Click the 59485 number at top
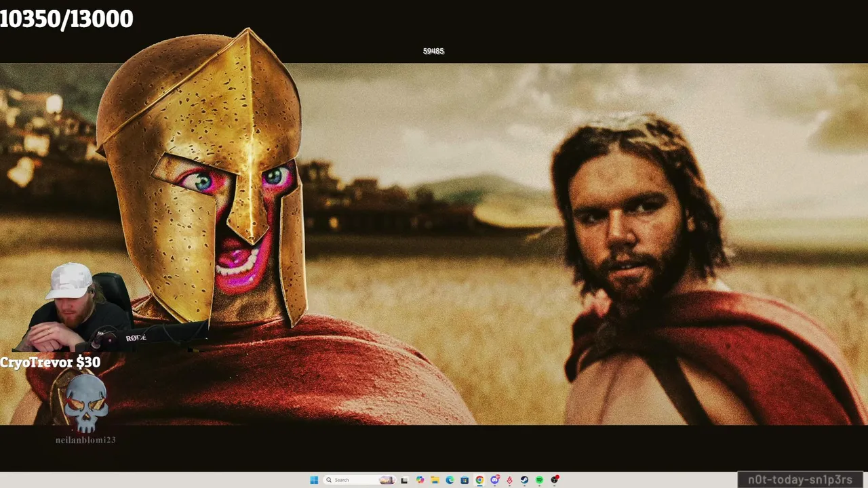Viewport: 868px width, 488px height. coord(433,51)
